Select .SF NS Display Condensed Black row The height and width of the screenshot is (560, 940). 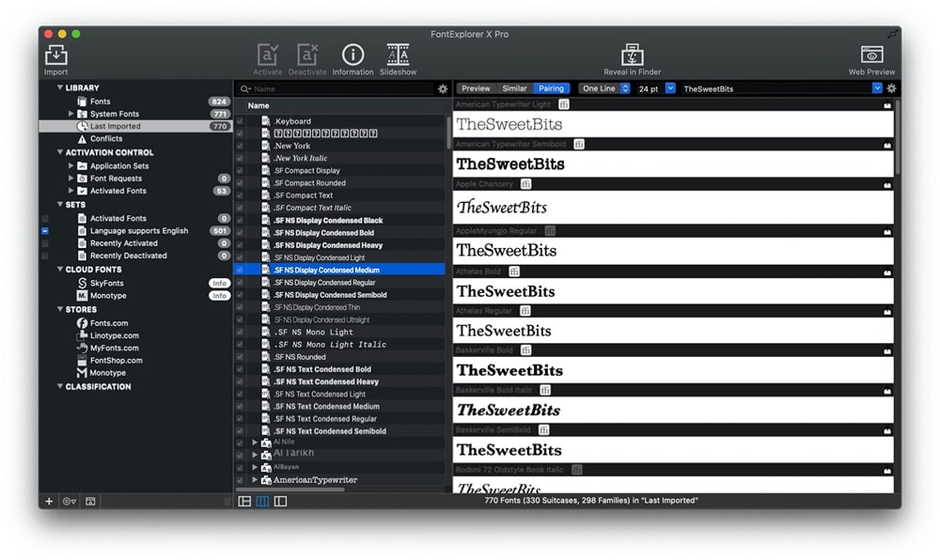[339, 221]
